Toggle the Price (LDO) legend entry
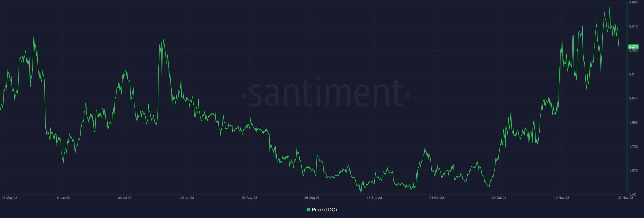The height and width of the screenshot is (218, 644). point(322,210)
